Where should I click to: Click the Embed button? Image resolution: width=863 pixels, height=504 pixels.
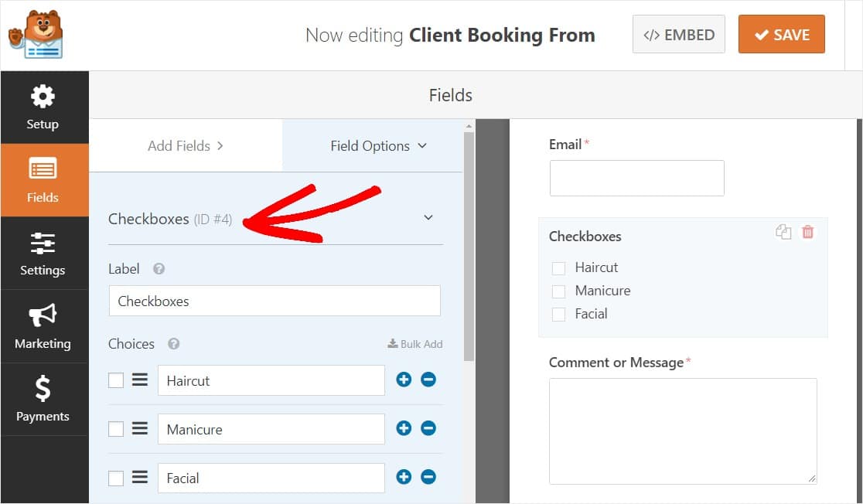[x=679, y=35]
